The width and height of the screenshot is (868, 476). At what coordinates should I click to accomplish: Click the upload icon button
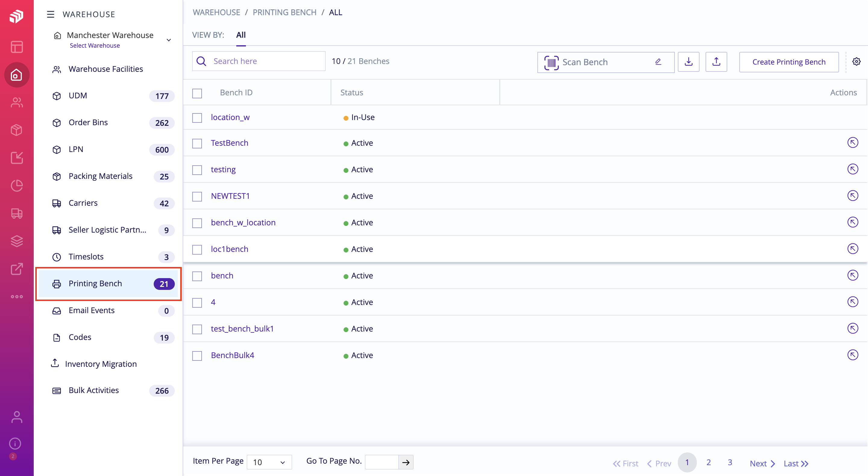pyautogui.click(x=716, y=62)
